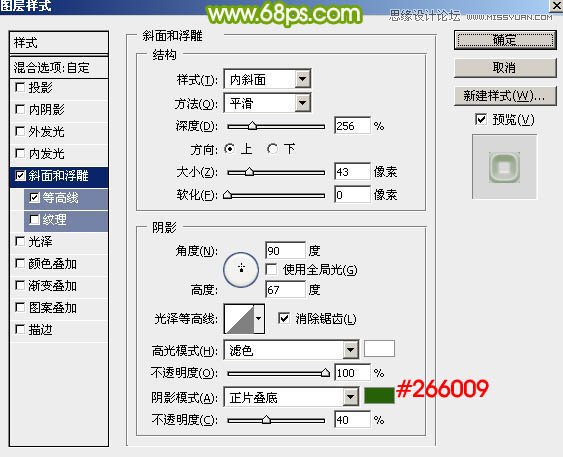563x457 pixels.
Task: Enable the 纹理 texture checkbox
Action: click(x=34, y=219)
